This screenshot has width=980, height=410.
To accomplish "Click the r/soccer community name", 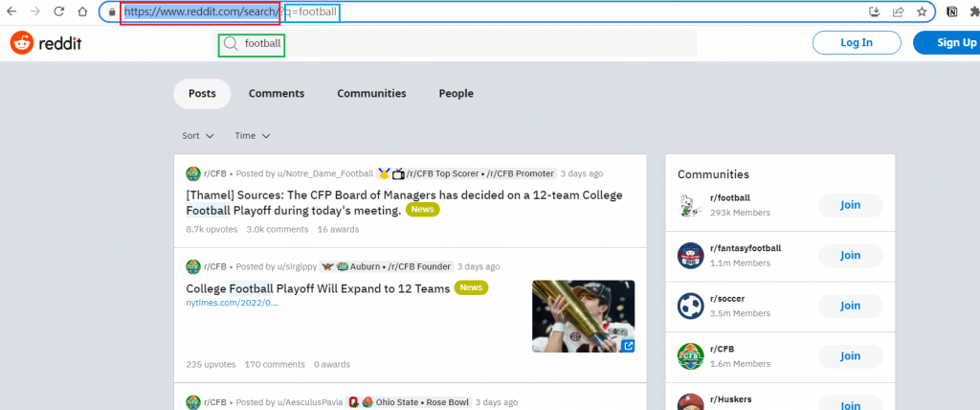I will [727, 299].
